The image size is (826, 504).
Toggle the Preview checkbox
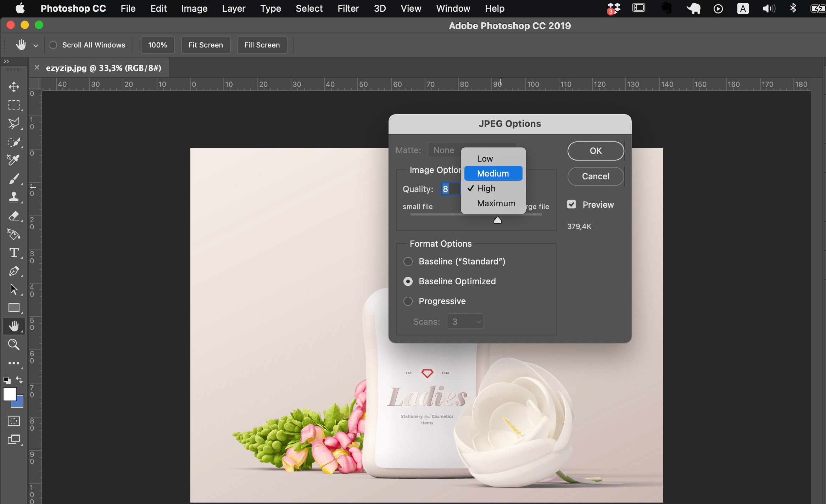[x=571, y=204]
